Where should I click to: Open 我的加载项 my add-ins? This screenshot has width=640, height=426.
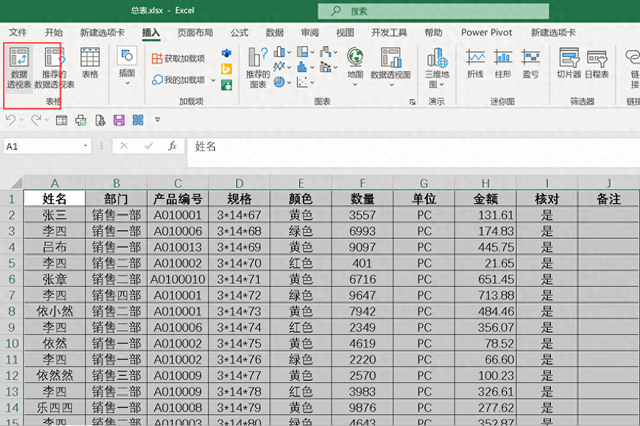click(x=178, y=80)
